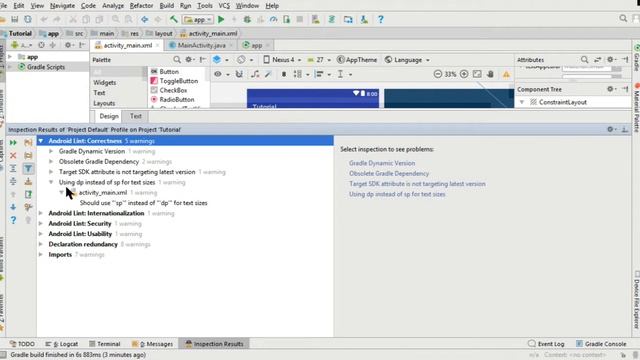
Task: Click the Make Project hammer icon
Action: [174, 19]
